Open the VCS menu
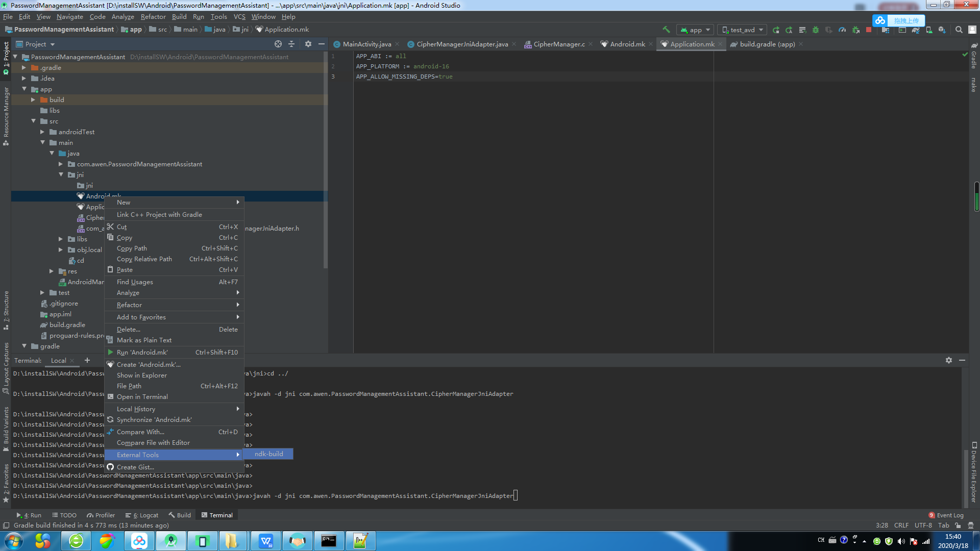Viewport: 980px width, 551px height. [239, 16]
